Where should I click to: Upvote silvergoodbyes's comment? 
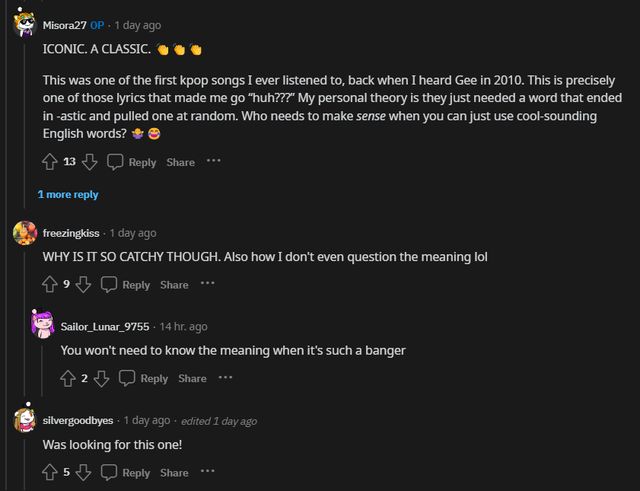point(50,472)
